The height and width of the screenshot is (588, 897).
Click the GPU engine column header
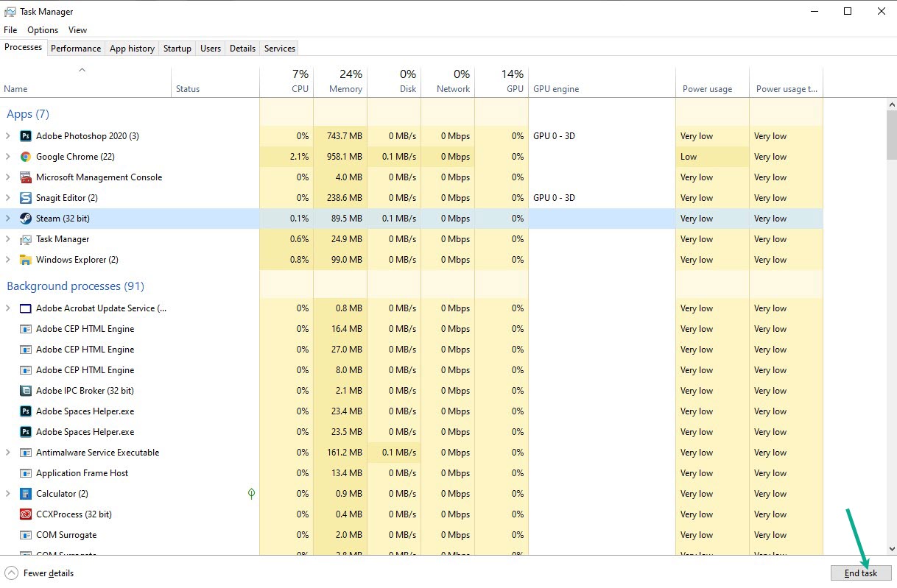pyautogui.click(x=602, y=82)
